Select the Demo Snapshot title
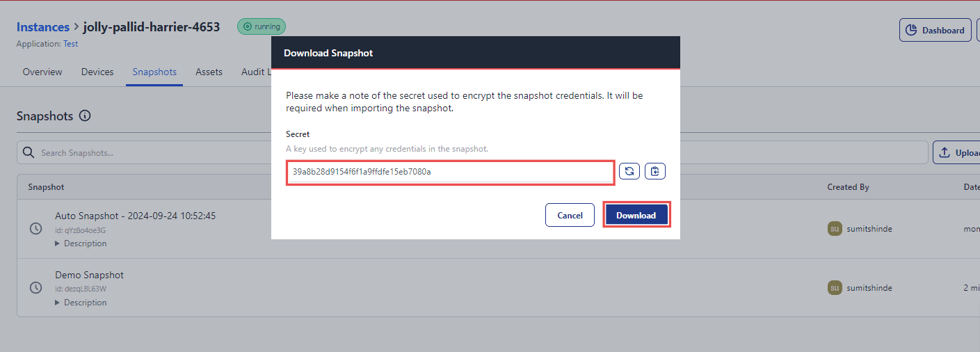 90,275
